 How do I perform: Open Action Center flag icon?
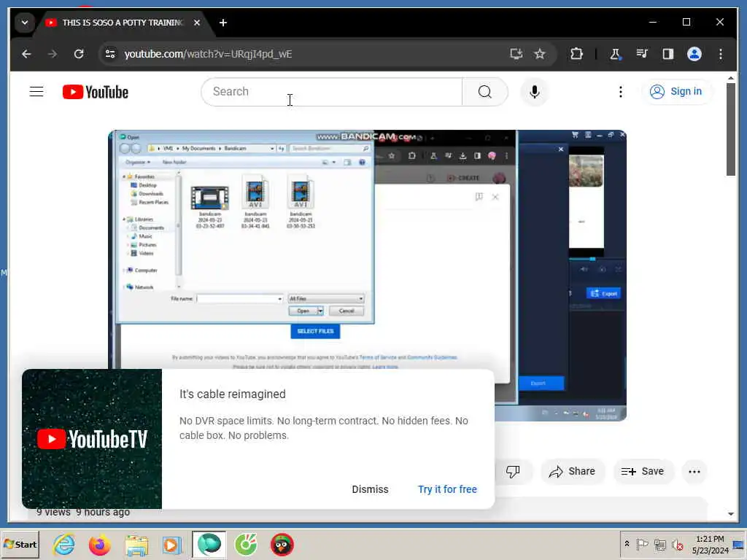point(642,544)
